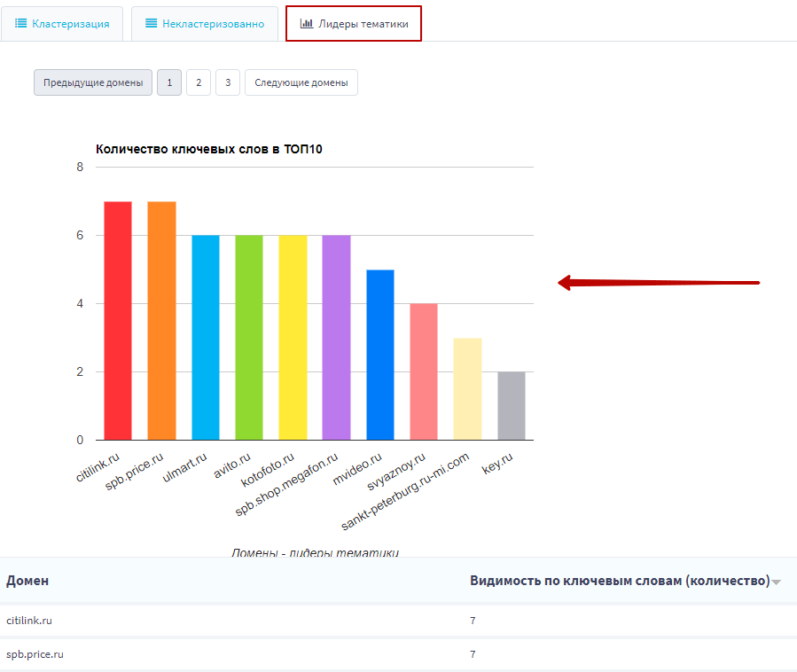Click the lines icon in Некластеризованно tab
The width and height of the screenshot is (797, 672).
point(151,23)
